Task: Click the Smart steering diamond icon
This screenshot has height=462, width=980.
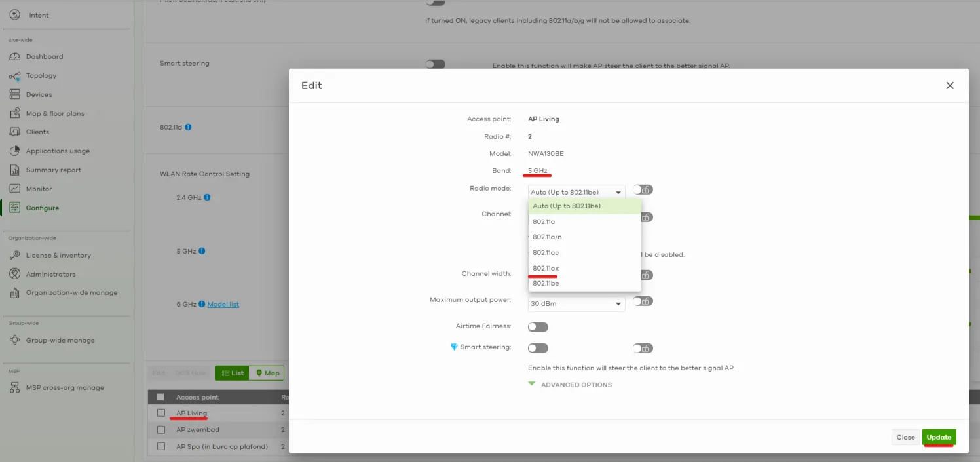Action: click(454, 347)
